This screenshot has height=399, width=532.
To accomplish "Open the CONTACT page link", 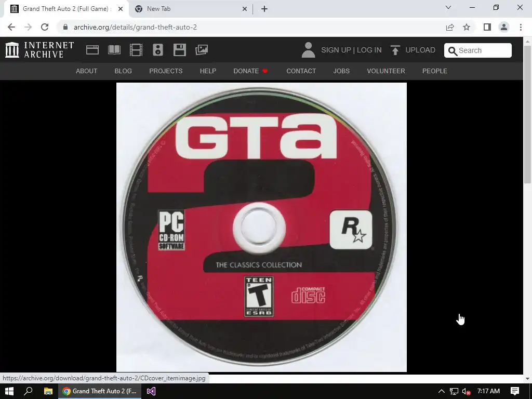I will tap(301, 71).
